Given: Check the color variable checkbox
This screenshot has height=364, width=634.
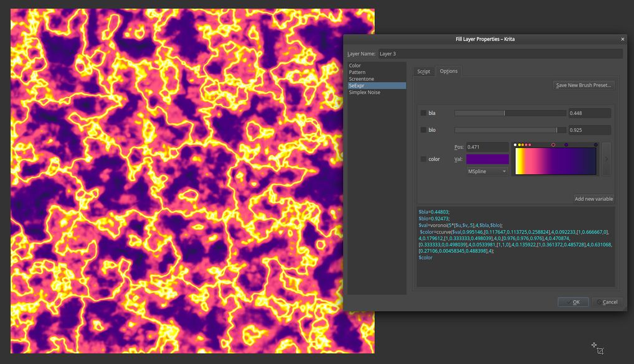Looking at the screenshot, I should [x=423, y=159].
